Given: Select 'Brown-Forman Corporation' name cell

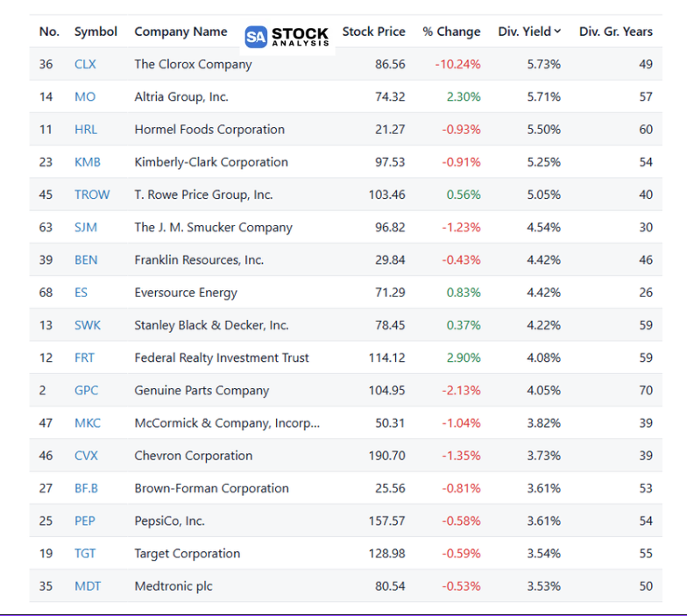Looking at the screenshot, I should pyautogui.click(x=212, y=489).
